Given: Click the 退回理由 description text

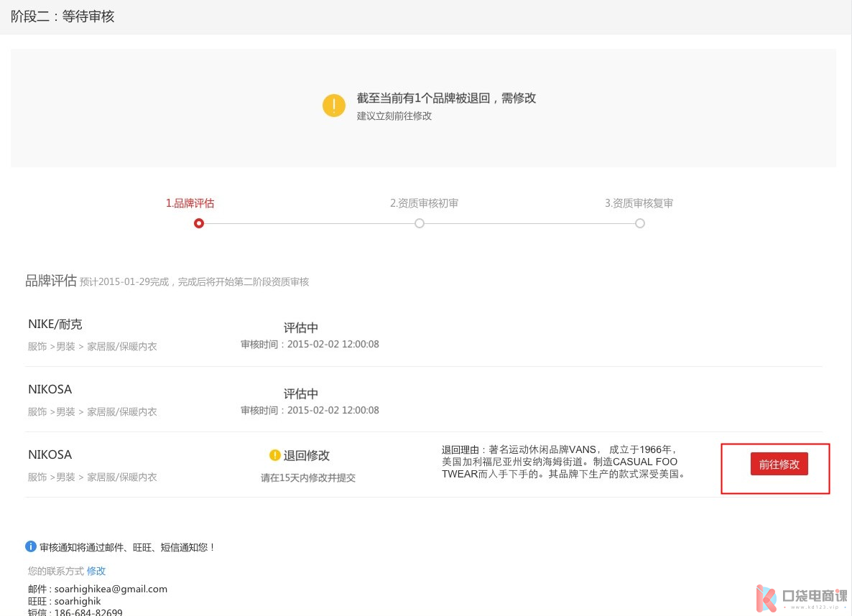Looking at the screenshot, I should (x=560, y=462).
